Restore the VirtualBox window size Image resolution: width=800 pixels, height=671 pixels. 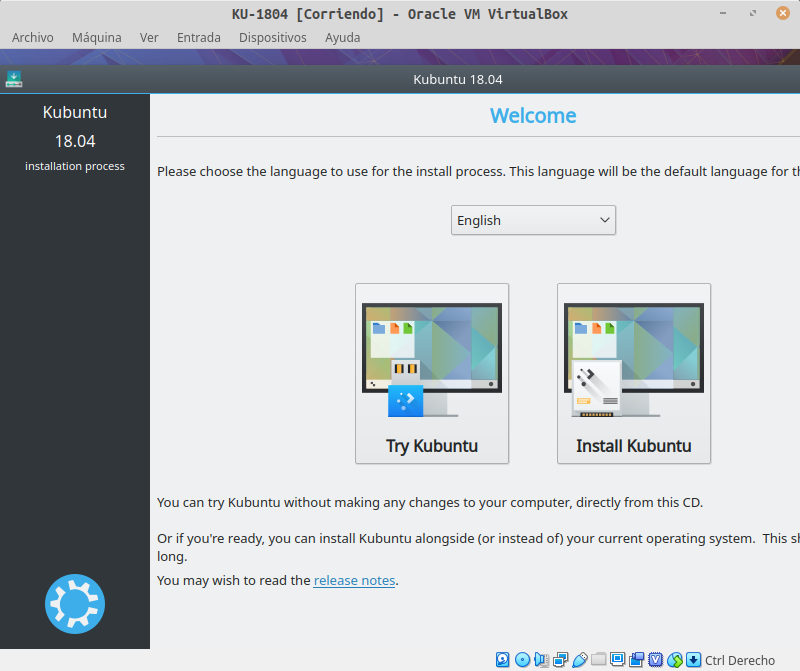(753, 13)
